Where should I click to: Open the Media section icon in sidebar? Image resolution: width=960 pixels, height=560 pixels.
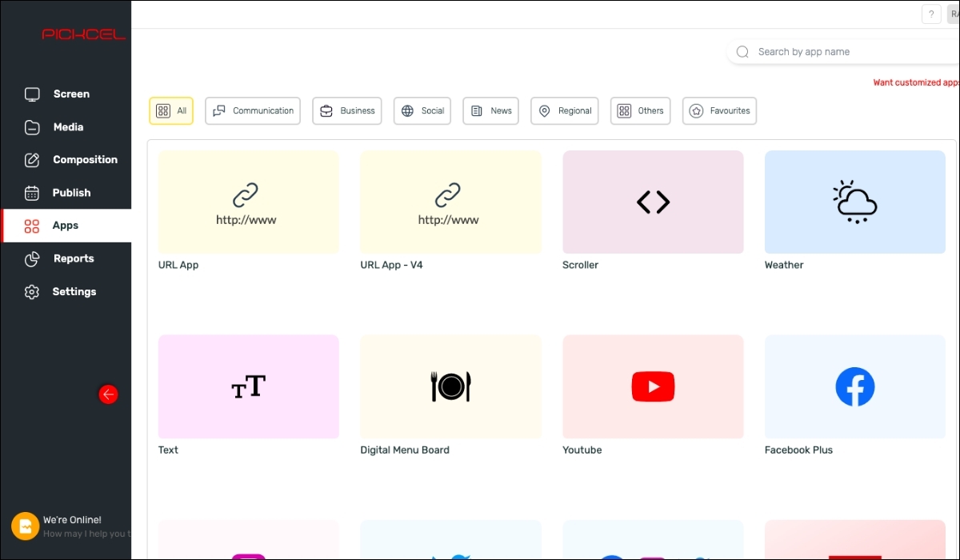(x=32, y=127)
